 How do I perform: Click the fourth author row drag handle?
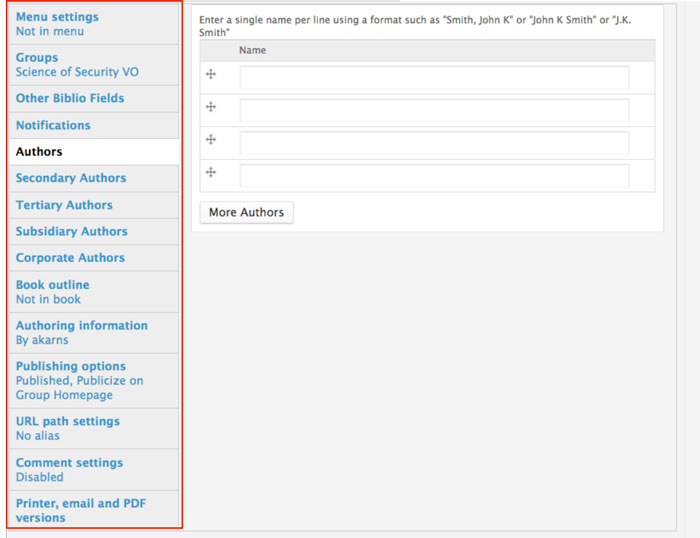pos(211,172)
